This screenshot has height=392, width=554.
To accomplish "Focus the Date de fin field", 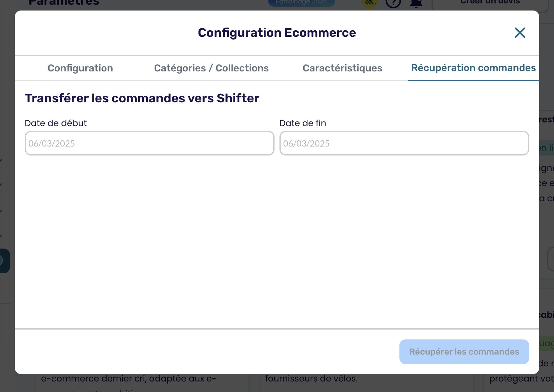I will 404,143.
